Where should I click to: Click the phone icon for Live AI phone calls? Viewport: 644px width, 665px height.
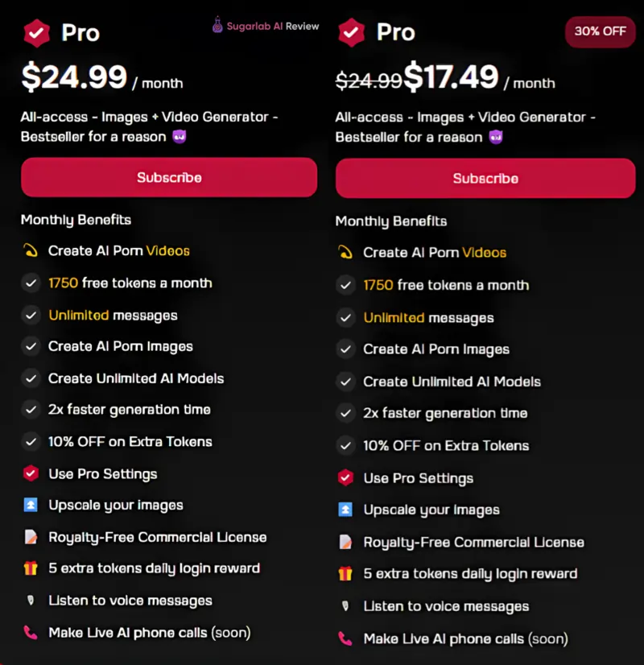29,633
